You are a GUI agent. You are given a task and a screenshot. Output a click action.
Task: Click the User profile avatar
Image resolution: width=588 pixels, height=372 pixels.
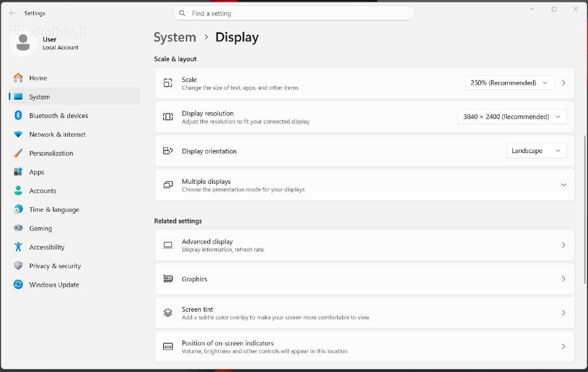pos(23,43)
